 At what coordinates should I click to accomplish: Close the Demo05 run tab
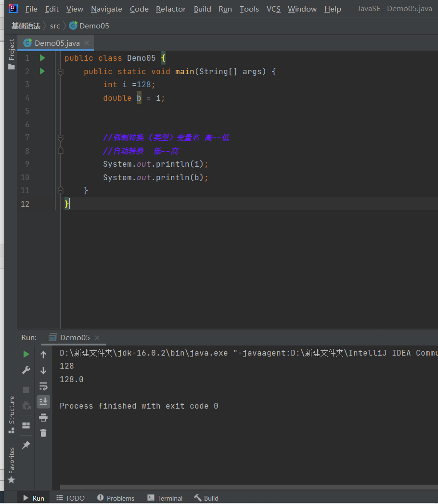coord(97,338)
